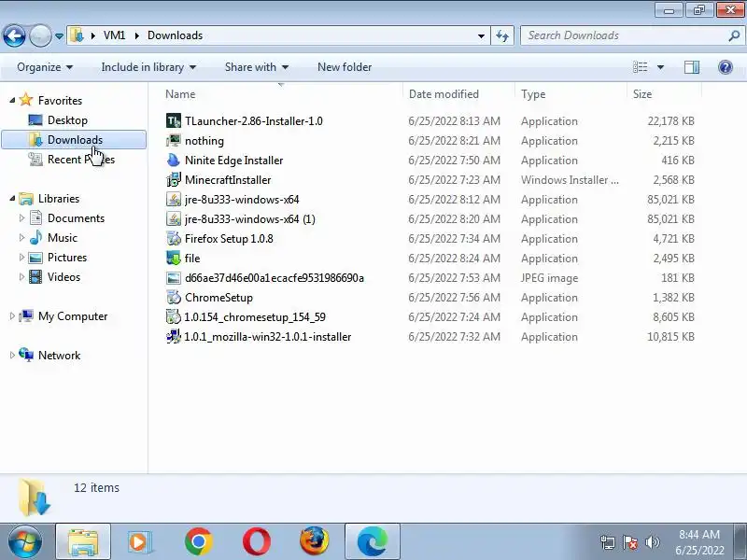The width and height of the screenshot is (747, 560).
Task: Select the file named nothing
Action: point(204,141)
